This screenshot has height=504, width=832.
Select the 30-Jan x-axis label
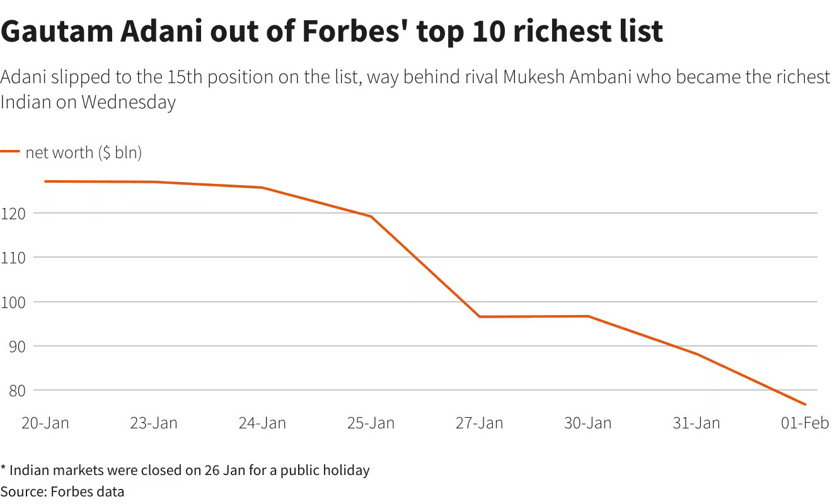click(x=588, y=423)
